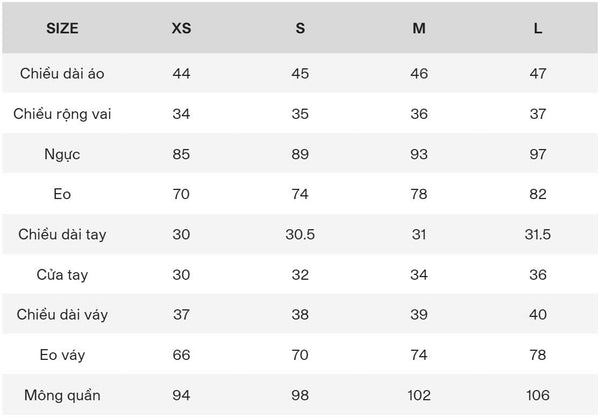
Task: Click the M size column header
Action: tap(419, 28)
